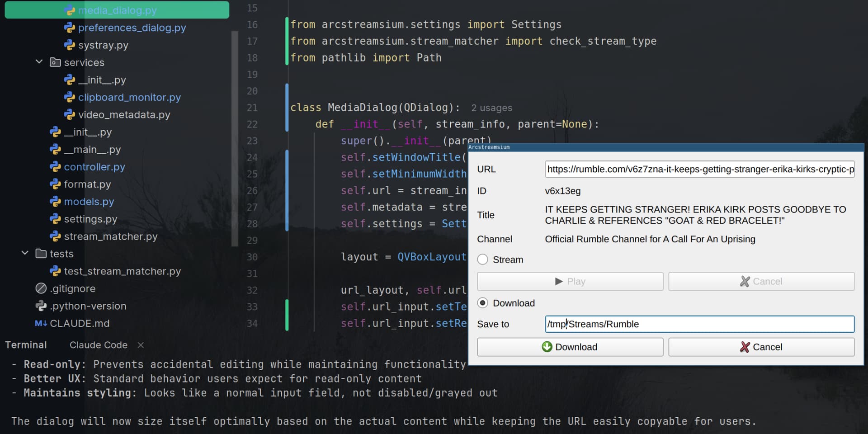The image size is (868, 434).
Task: Select the Download radio button
Action: tap(483, 303)
